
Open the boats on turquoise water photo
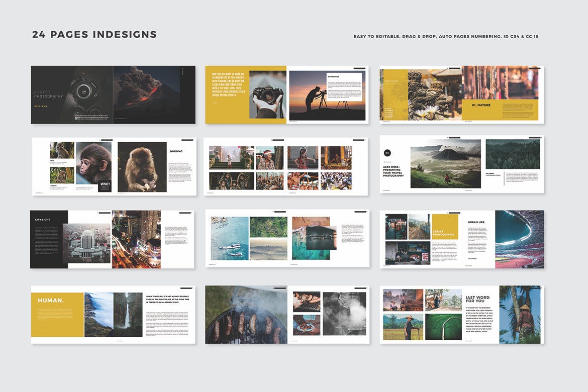pyautogui.click(x=229, y=238)
